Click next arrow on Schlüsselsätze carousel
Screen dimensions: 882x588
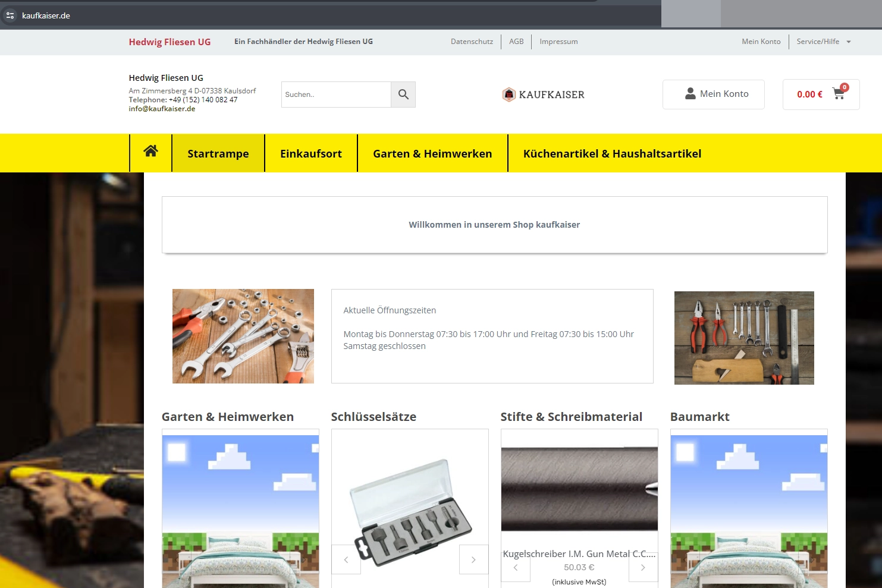click(x=473, y=559)
